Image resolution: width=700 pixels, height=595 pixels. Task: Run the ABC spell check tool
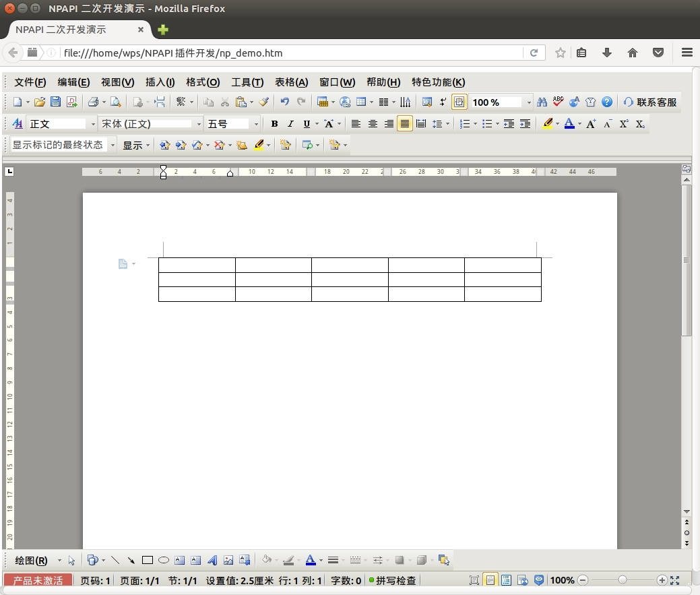[x=558, y=102]
